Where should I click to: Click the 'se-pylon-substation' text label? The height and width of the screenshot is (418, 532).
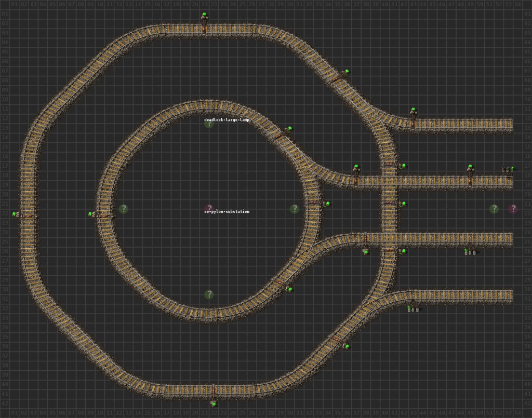227,211
